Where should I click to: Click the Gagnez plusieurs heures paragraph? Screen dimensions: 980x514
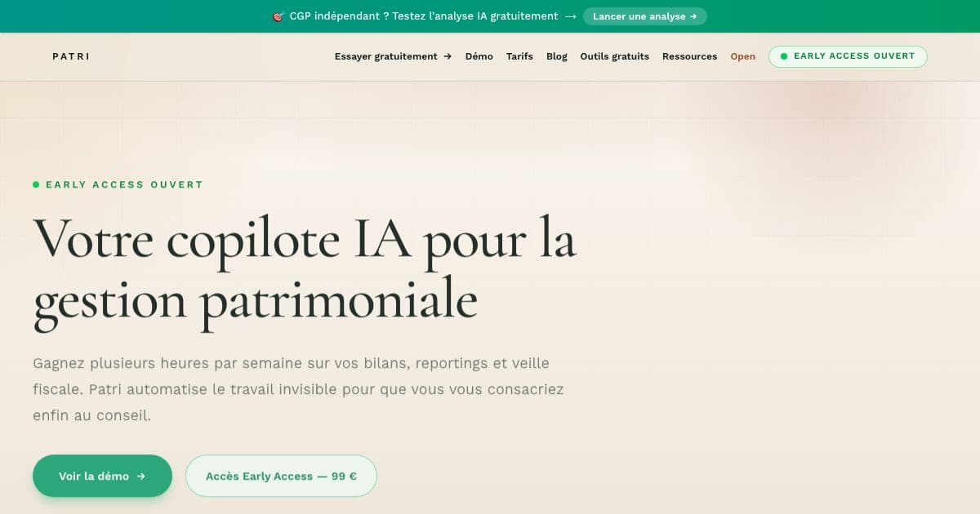pos(298,389)
